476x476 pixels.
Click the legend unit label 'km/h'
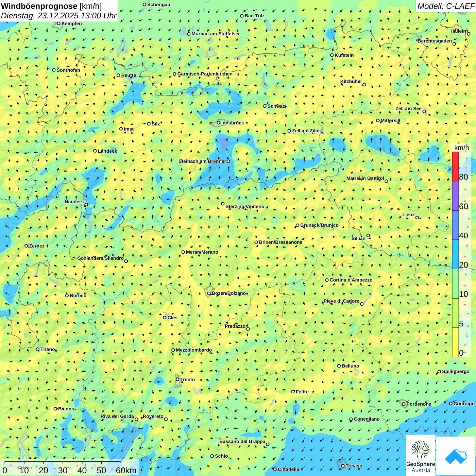(461, 148)
